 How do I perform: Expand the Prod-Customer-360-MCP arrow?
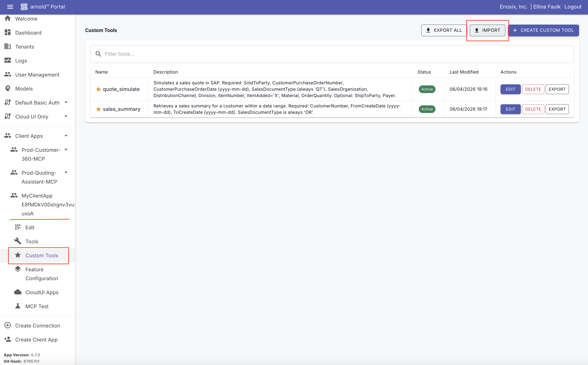coord(66,150)
